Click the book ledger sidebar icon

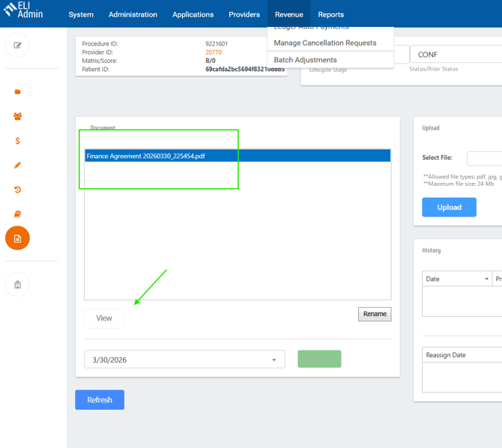click(x=17, y=214)
